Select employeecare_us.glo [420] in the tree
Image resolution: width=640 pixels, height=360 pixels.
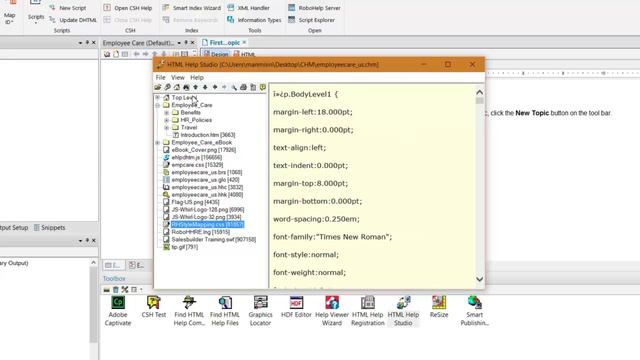coord(201,180)
